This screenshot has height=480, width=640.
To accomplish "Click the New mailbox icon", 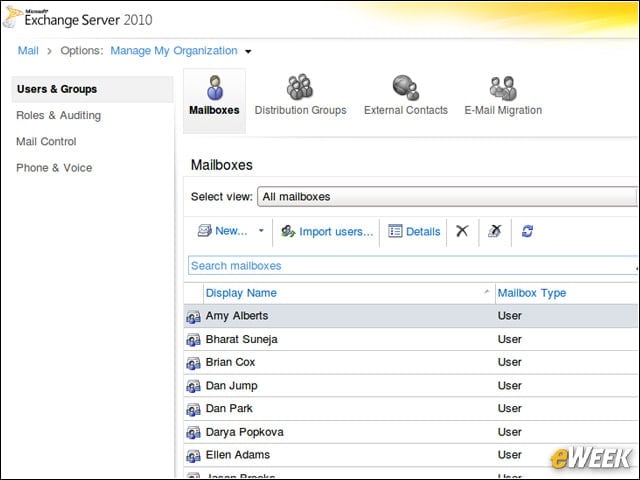I will point(204,231).
